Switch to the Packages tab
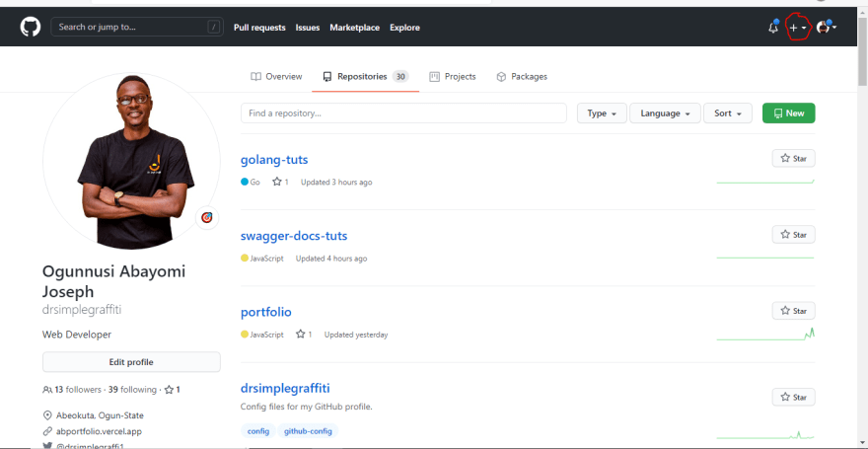This screenshot has width=868, height=449. 522,76
